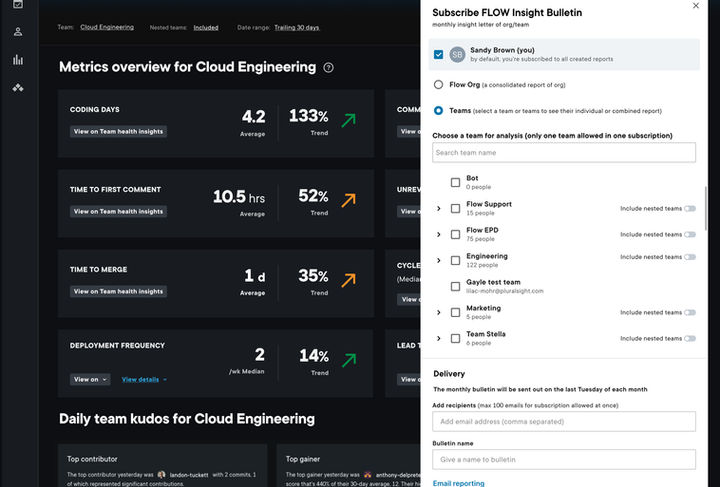Toggle nested teams for Marketing

tap(690, 313)
